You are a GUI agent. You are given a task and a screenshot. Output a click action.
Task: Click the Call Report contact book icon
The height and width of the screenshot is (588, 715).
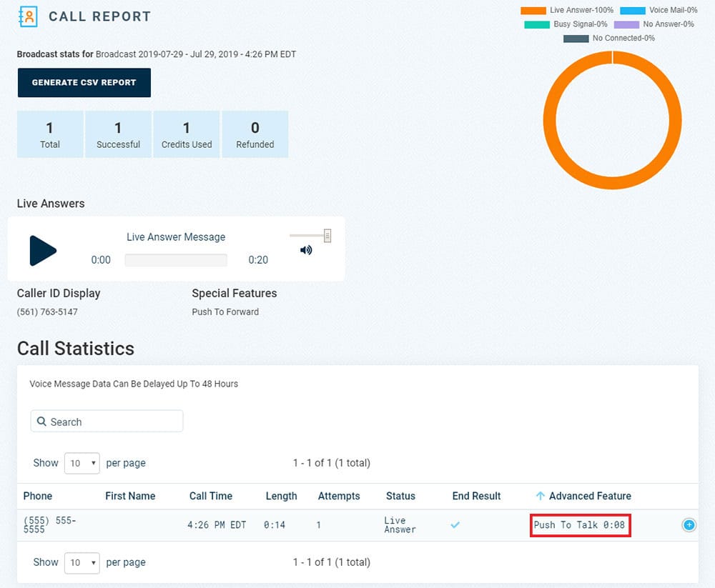coord(28,17)
